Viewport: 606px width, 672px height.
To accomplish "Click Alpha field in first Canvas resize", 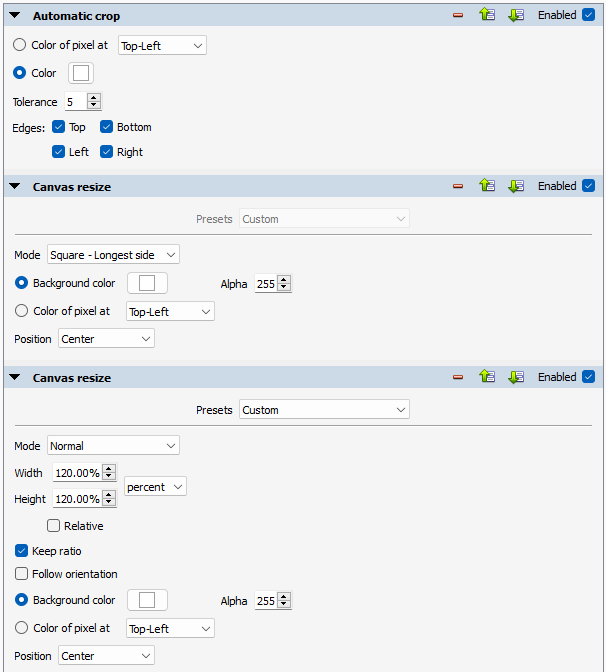I will point(266,284).
